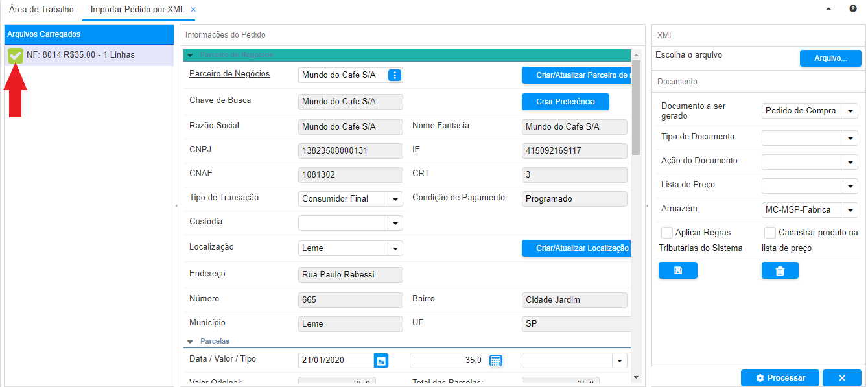Open the calculator icon beside the value
This screenshot has height=387, width=868.
[496, 360]
